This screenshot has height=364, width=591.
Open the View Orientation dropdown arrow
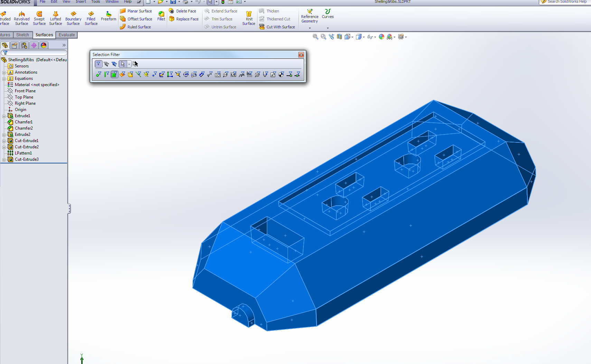click(x=352, y=37)
